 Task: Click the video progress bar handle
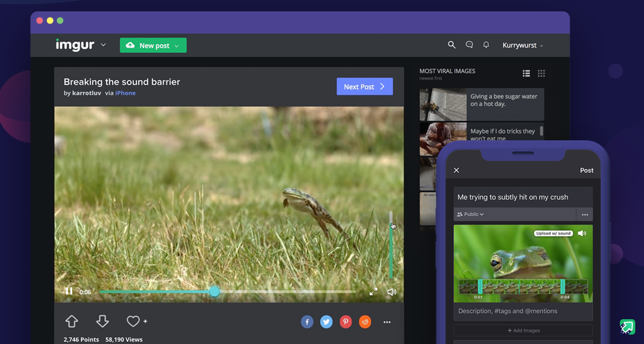pyautogui.click(x=215, y=291)
